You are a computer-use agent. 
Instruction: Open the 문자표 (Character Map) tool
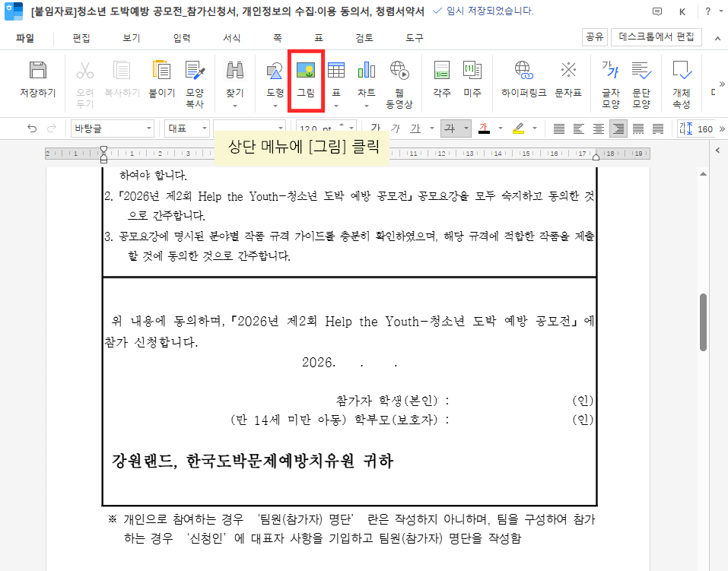pos(568,78)
